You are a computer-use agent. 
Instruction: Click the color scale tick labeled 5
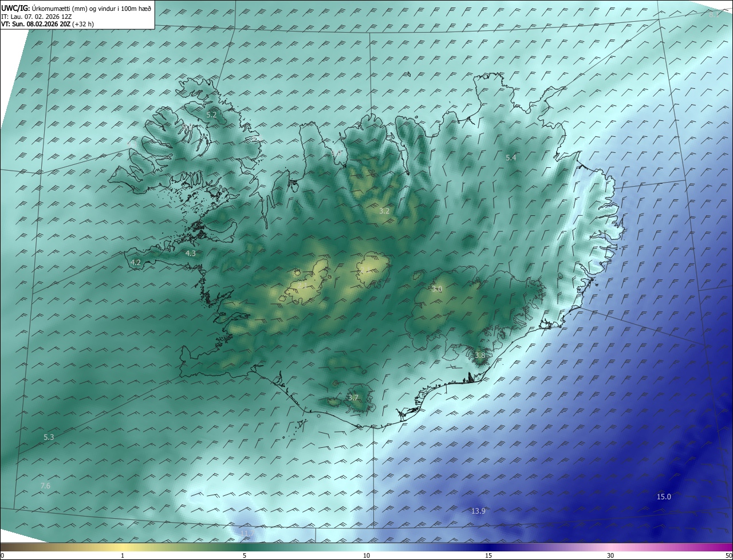coord(245,556)
